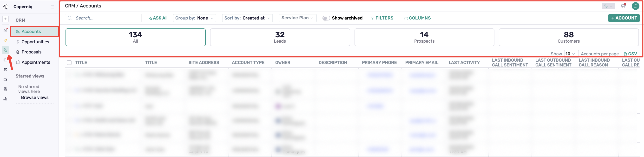The width and height of the screenshot is (644, 157).
Task: Open the Columns settings
Action: pos(417,18)
